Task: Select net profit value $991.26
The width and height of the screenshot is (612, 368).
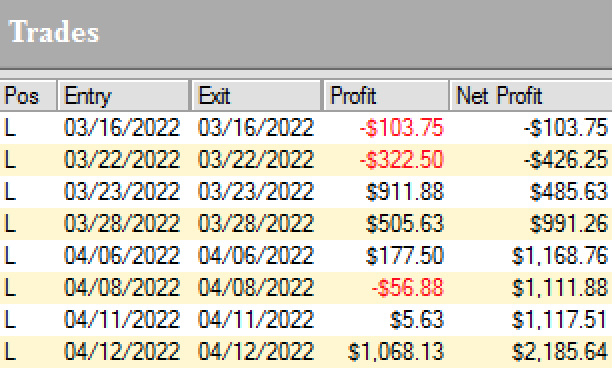Action: (x=569, y=224)
